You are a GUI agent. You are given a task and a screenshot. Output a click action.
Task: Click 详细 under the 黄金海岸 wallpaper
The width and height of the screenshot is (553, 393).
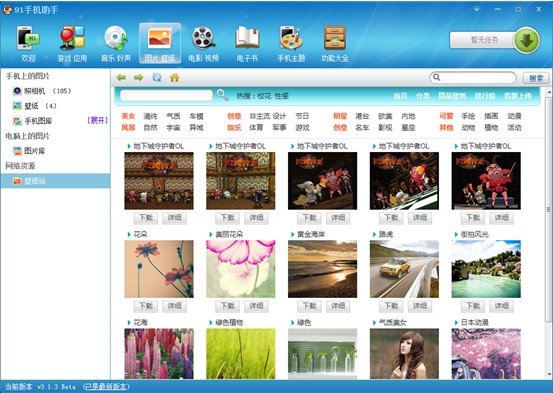pos(338,306)
